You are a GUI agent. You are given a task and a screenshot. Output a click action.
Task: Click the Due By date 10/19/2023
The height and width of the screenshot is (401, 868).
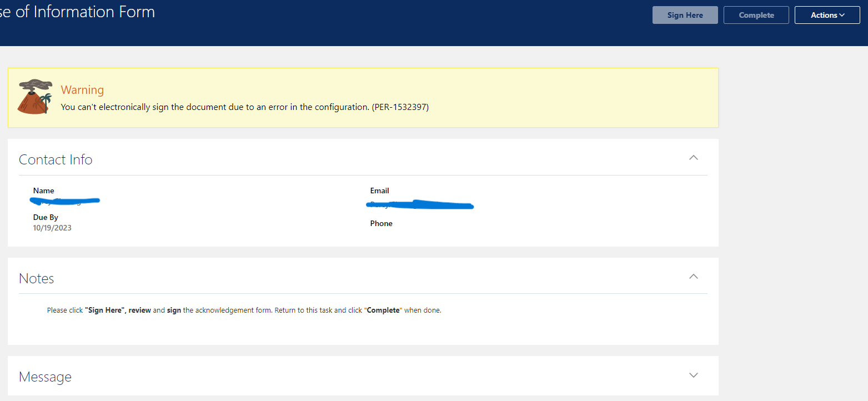pos(52,228)
